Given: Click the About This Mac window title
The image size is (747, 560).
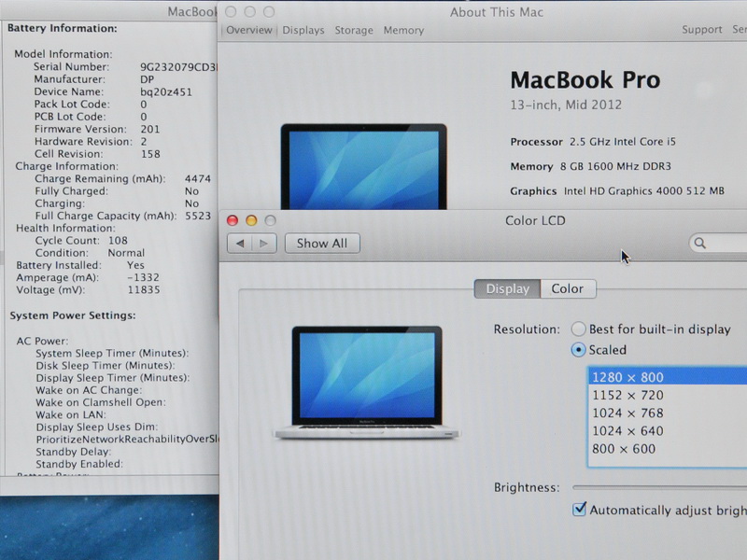Looking at the screenshot, I should click(x=497, y=12).
